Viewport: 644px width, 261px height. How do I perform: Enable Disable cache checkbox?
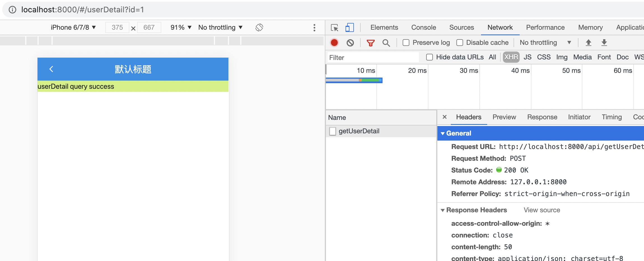pos(459,43)
